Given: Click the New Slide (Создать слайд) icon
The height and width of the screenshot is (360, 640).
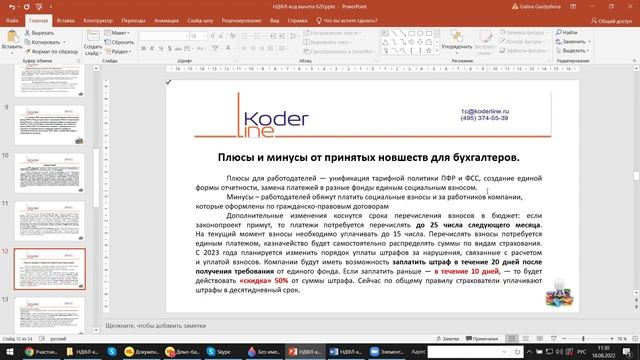Looking at the screenshot, I should click(x=93, y=36).
